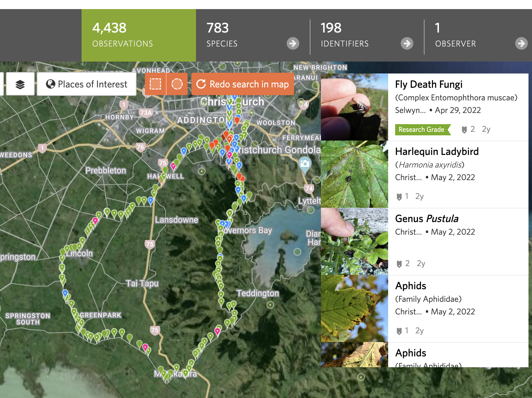Click the Lincoln place label
532x398 pixels.
(x=79, y=253)
